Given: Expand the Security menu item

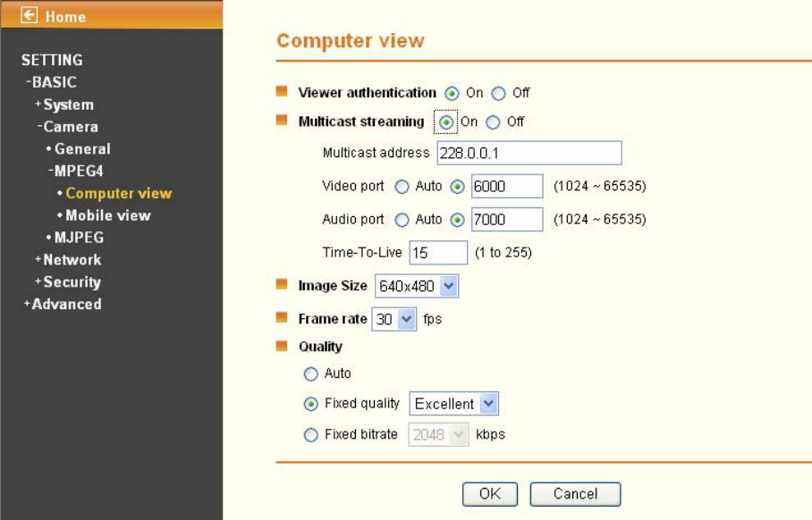Looking at the screenshot, I should pyautogui.click(x=68, y=282).
